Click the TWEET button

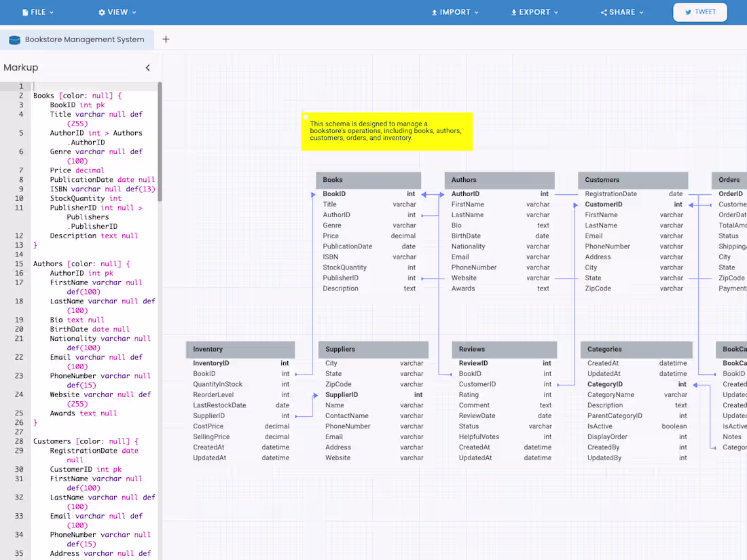pos(700,12)
